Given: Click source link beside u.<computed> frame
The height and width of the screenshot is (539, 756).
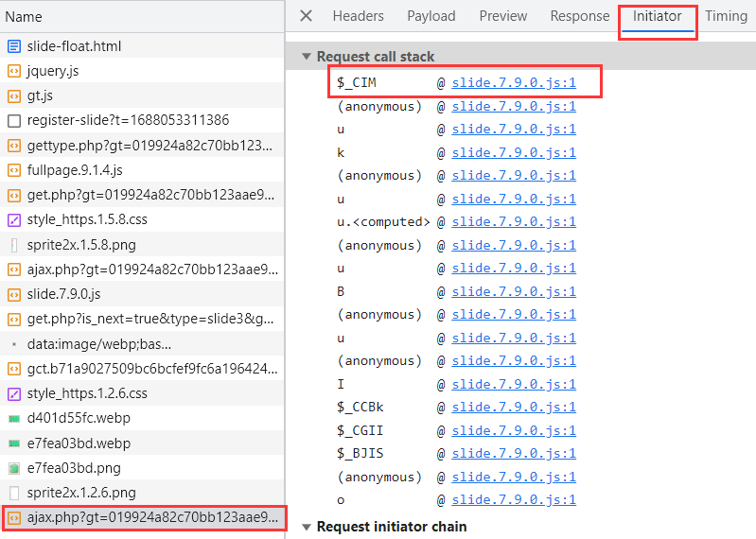Looking at the screenshot, I should pyautogui.click(x=513, y=222).
